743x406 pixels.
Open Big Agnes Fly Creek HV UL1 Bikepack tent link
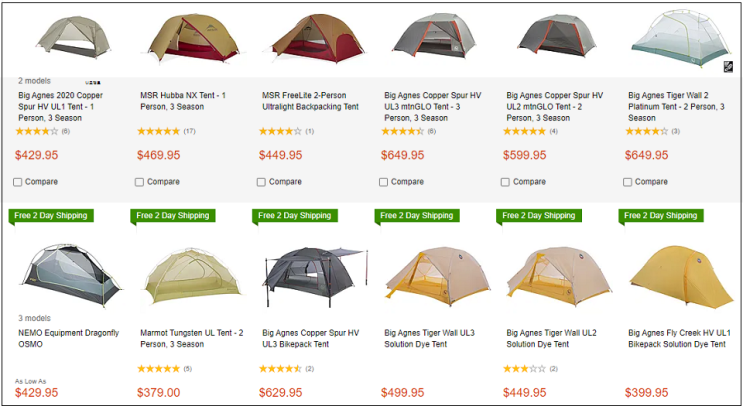coord(677,338)
